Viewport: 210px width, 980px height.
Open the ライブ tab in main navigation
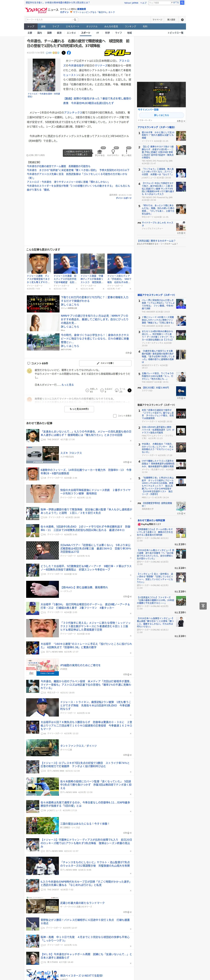(56, 27)
